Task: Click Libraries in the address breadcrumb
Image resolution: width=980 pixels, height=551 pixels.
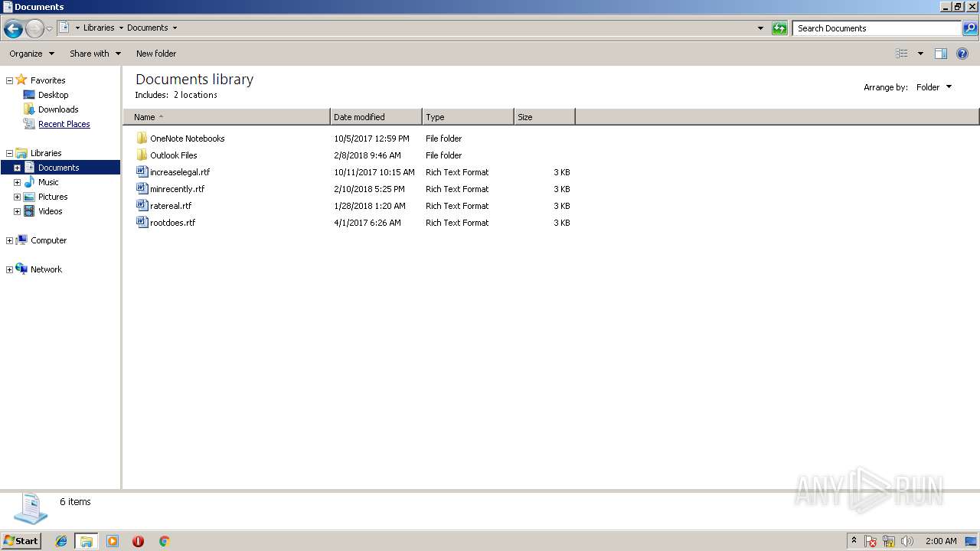Action: [x=99, y=28]
